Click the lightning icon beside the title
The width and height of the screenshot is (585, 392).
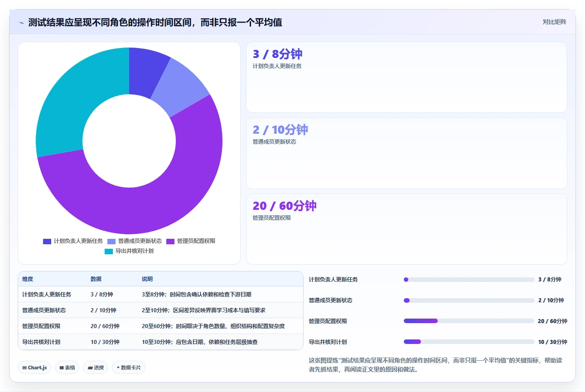21,23
